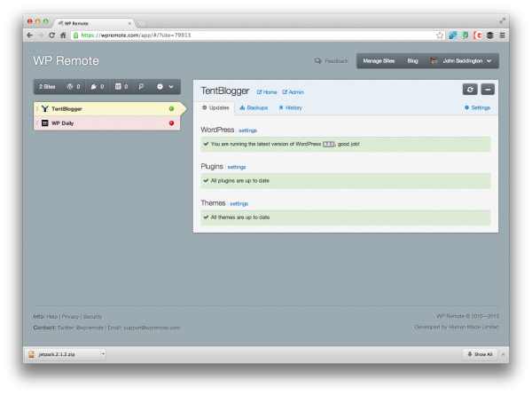Open the Human Made Limited link
This screenshot has width=532, height=395.
pos(473,327)
